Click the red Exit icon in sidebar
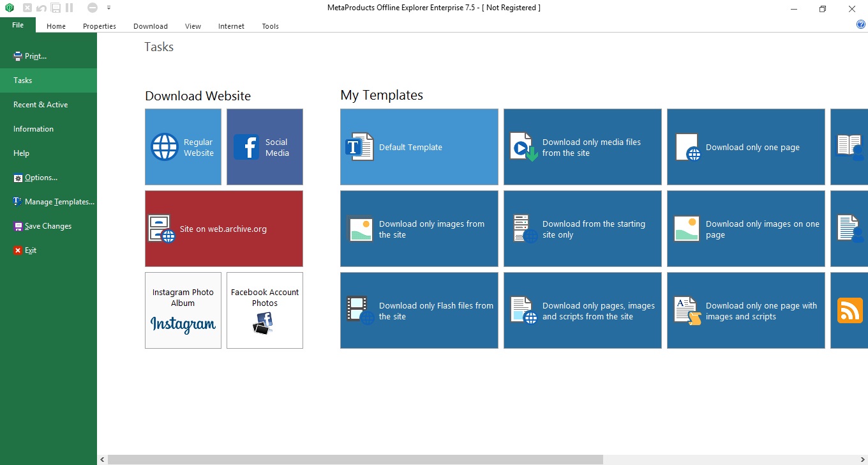Image resolution: width=868 pixels, height=465 pixels. coord(18,250)
